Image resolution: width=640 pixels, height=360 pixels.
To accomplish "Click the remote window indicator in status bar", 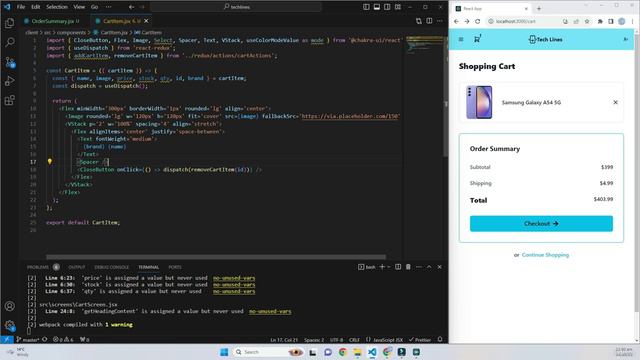I will point(7,339).
